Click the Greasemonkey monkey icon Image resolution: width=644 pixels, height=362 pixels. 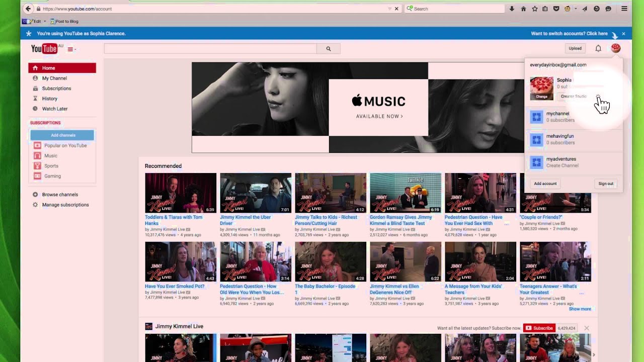click(568, 9)
